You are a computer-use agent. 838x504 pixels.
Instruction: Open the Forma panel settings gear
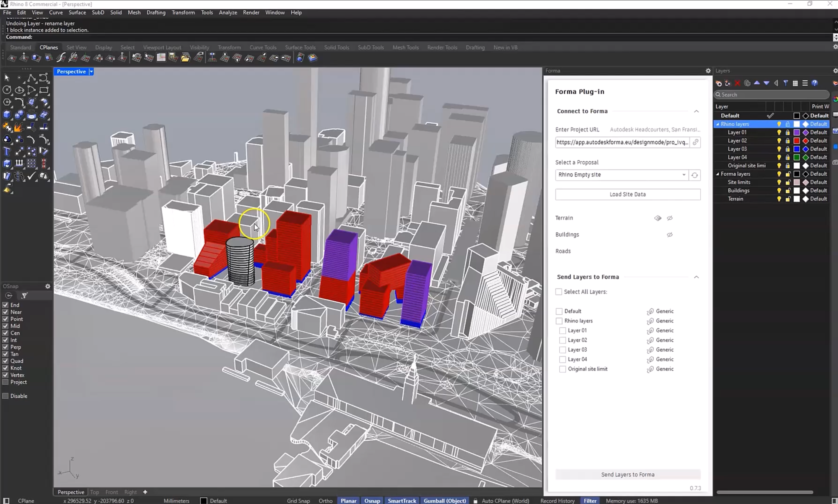click(708, 71)
